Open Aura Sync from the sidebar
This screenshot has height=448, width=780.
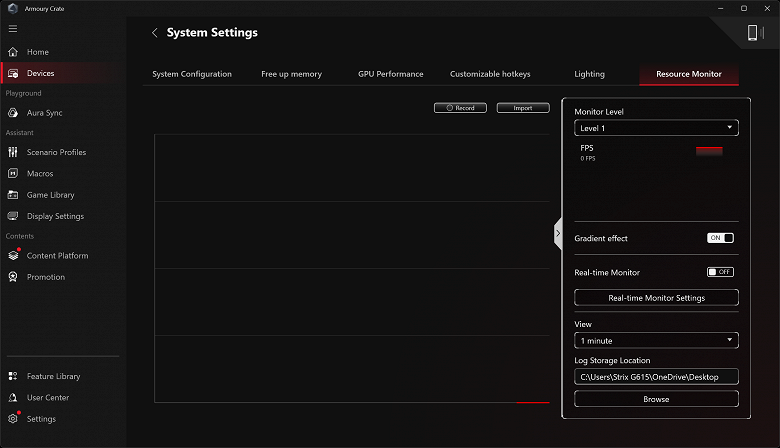pos(13,113)
